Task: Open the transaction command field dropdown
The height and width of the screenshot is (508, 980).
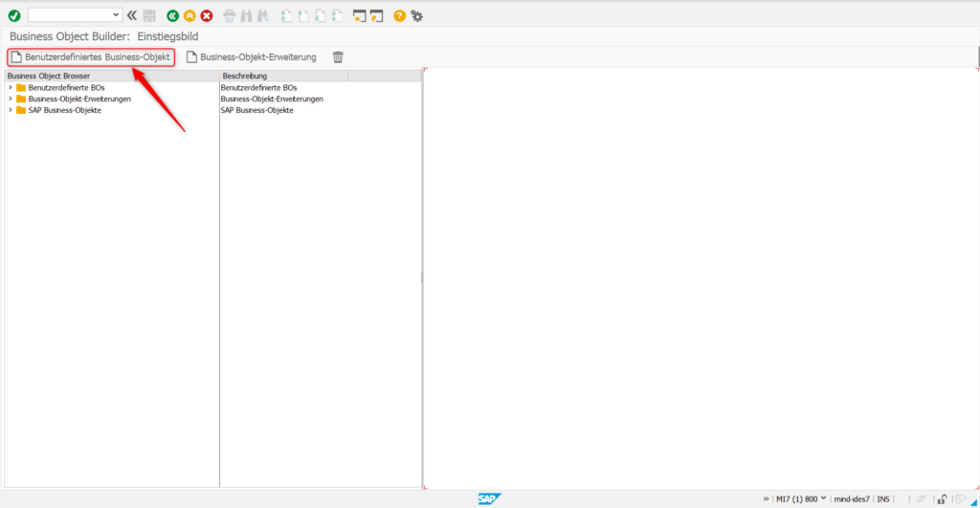Action: click(116, 15)
